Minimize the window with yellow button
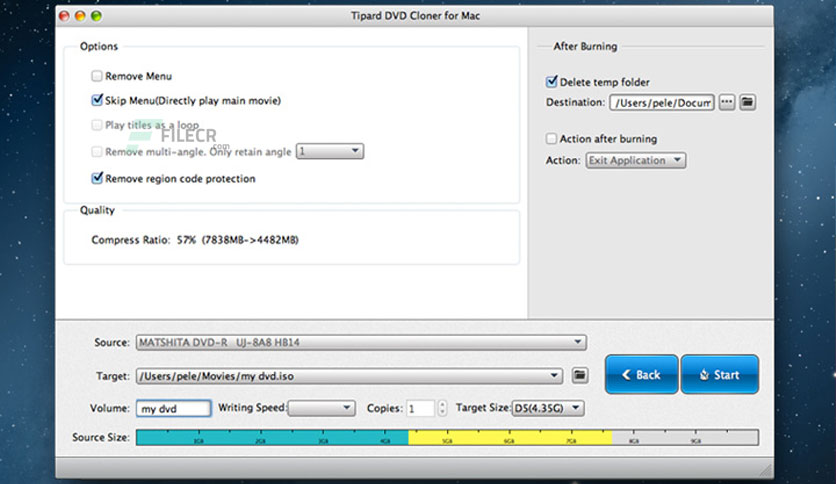Viewport: 836px width, 484px height. click(81, 16)
